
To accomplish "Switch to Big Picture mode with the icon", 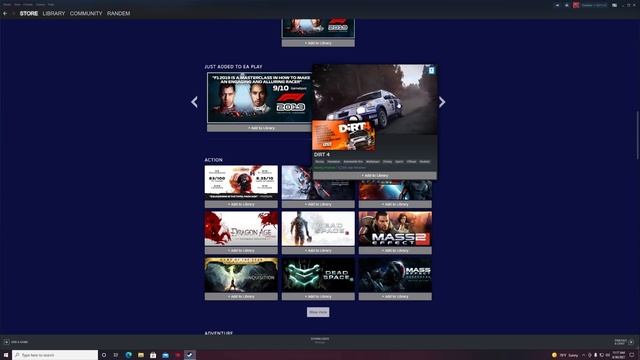I will coord(614,5).
